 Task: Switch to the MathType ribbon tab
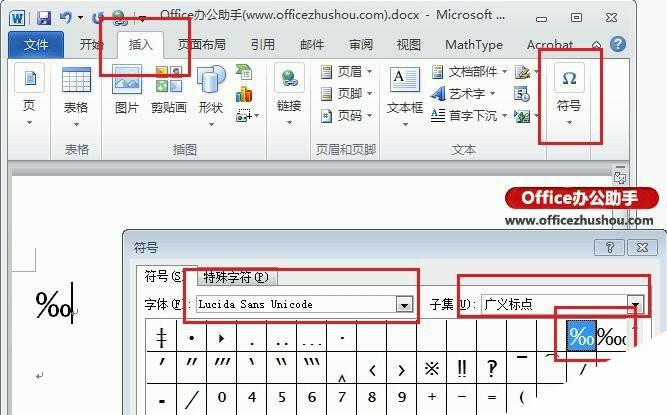(x=474, y=45)
